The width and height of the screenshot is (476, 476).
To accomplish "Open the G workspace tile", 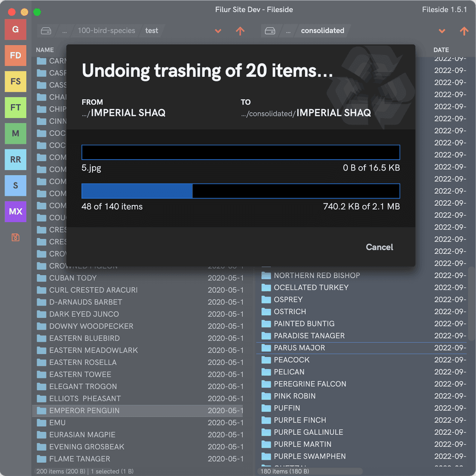I will [x=15, y=29].
